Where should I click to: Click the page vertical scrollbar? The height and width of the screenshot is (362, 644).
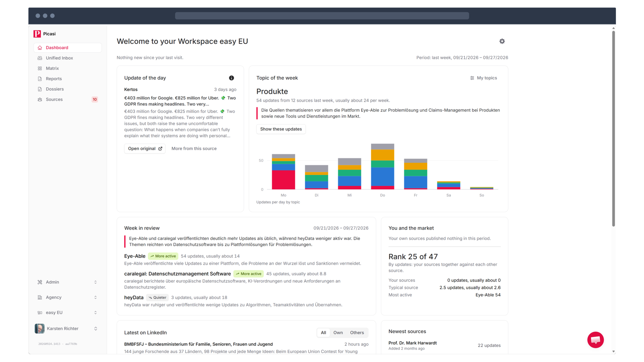pos(613,128)
